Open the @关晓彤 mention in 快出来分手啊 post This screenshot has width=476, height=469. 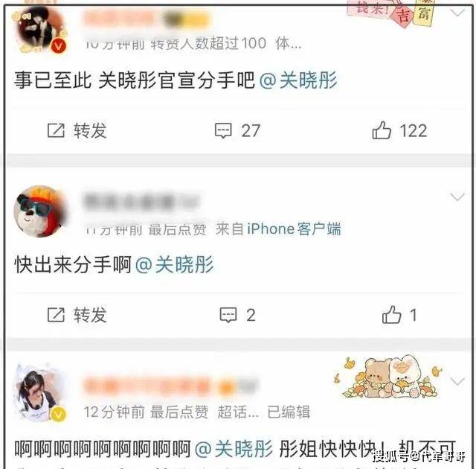click(175, 264)
